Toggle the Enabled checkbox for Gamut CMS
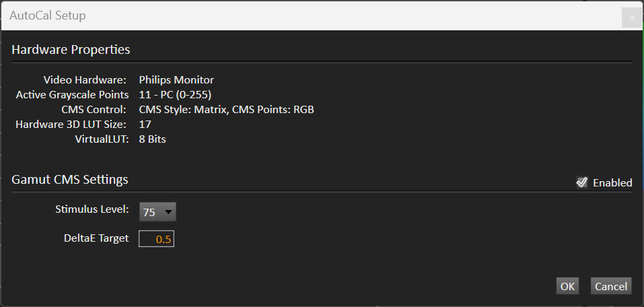Screen dimensions: 644x307 tap(582, 182)
